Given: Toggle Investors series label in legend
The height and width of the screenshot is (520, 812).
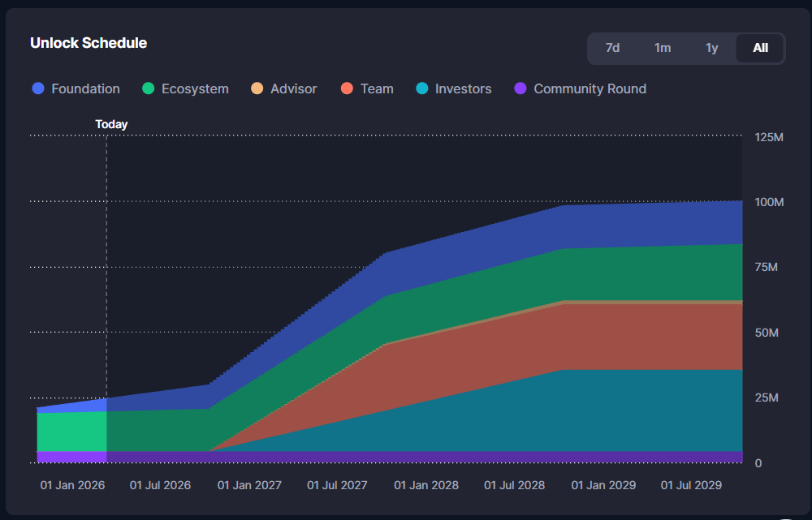Looking at the screenshot, I should coord(463,89).
